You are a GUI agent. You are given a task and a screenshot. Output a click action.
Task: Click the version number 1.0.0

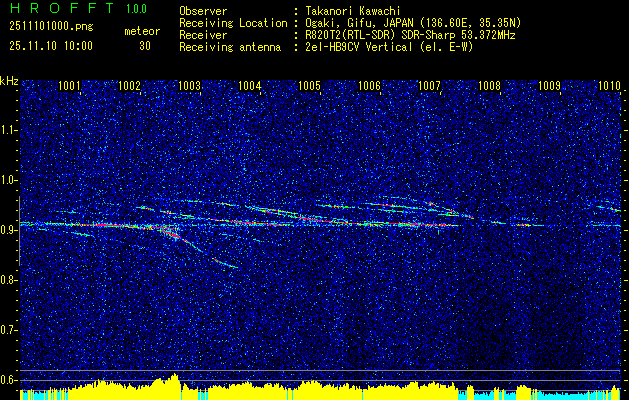click(x=136, y=9)
